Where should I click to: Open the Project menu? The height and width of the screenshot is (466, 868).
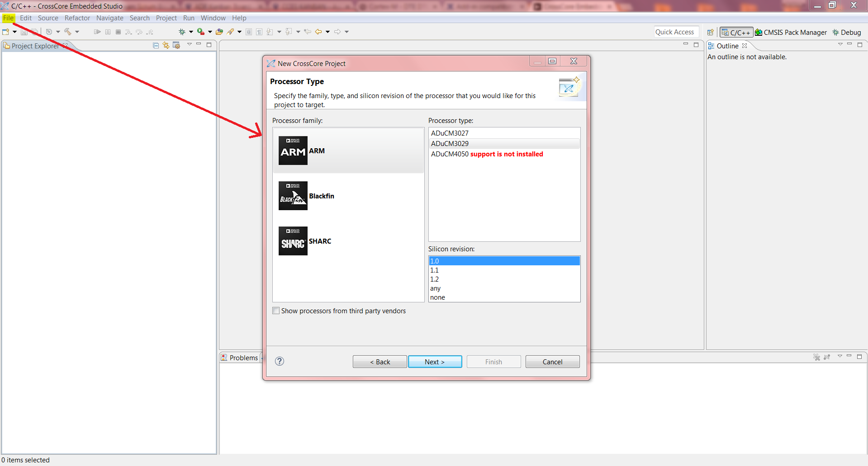coord(166,18)
